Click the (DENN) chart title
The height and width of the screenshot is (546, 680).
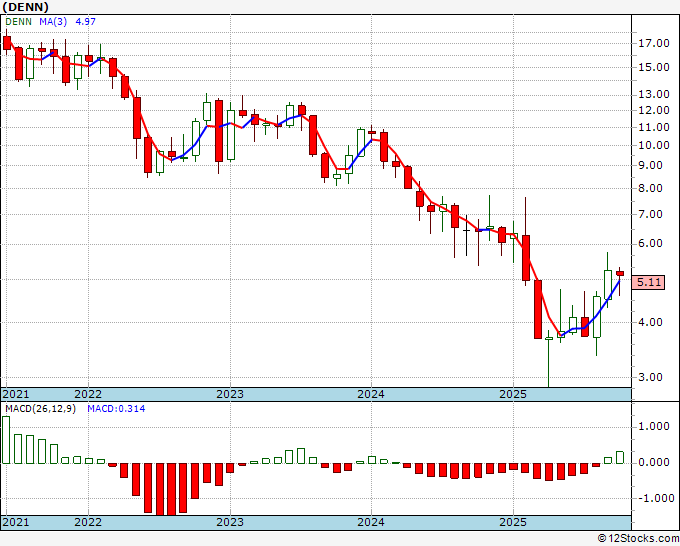pos(26,7)
